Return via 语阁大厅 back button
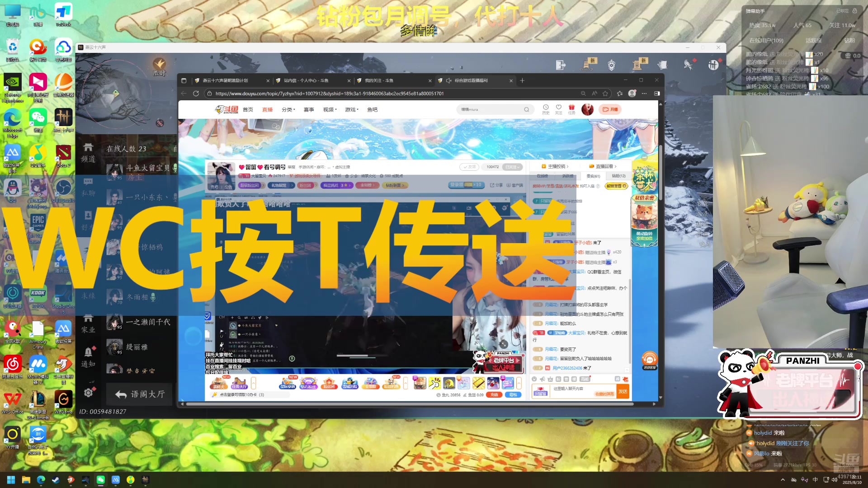Screen dimensions: 868x488 140,394
